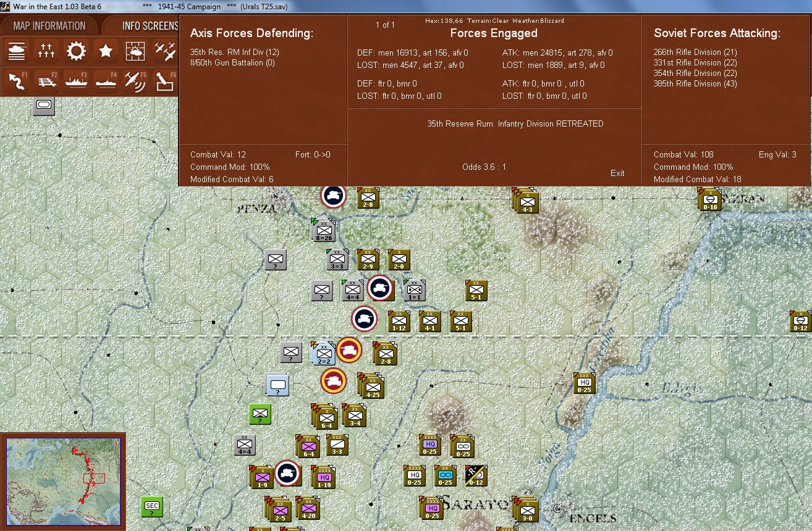Image resolution: width=812 pixels, height=531 pixels.
Task: Select the F6 lever mode icon
Action: pyautogui.click(x=165, y=81)
